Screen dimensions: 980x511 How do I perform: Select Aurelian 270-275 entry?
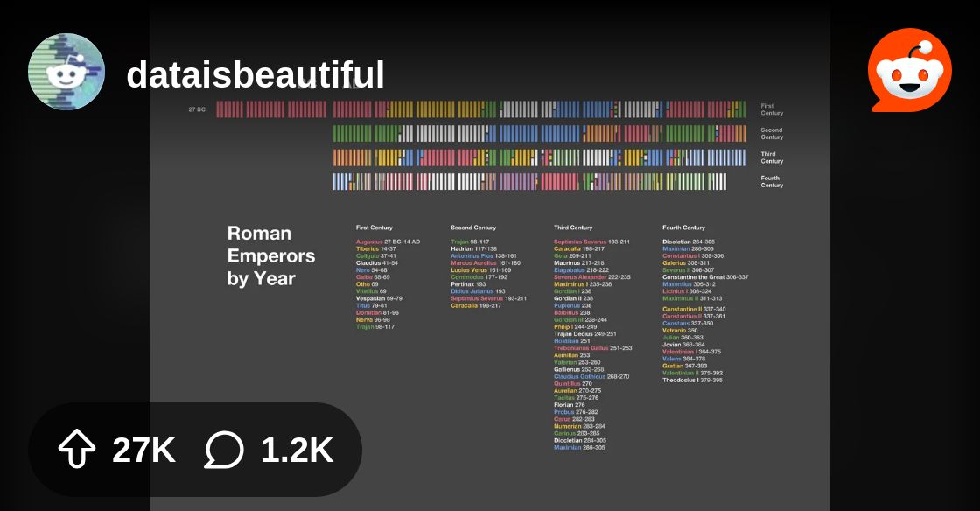point(577,390)
